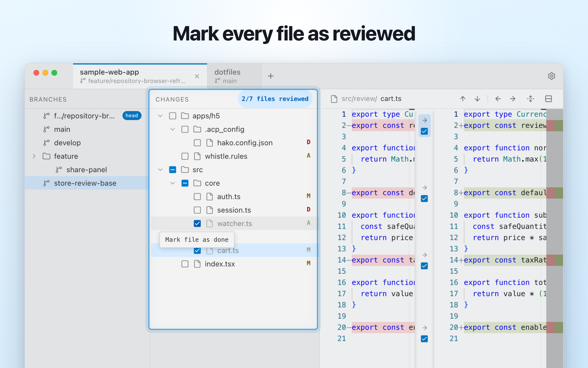Click the folder icon of apps/h5
This screenshot has height=368, width=588.
coord(185,116)
